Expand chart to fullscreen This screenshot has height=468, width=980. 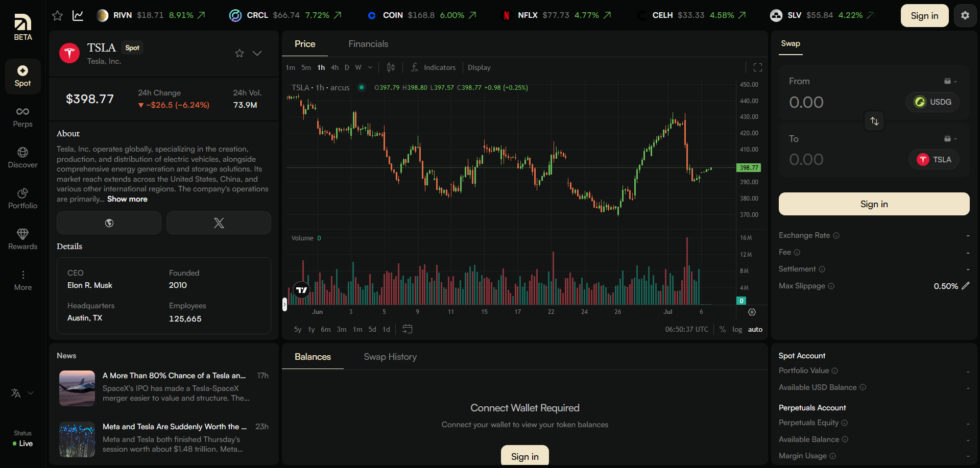coord(758,67)
